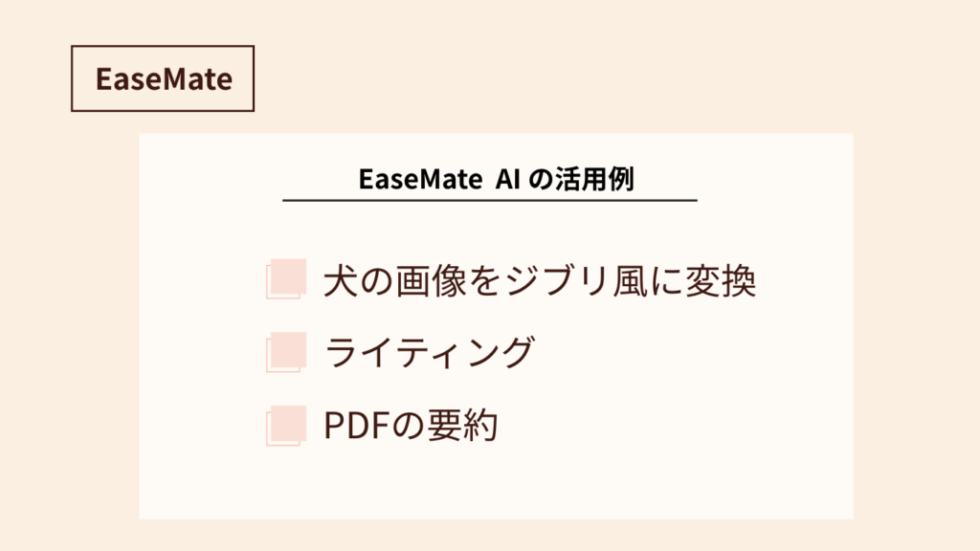This screenshot has height=551, width=980.
Task: Select the PDFの要約 list item text
Action: click(x=411, y=426)
